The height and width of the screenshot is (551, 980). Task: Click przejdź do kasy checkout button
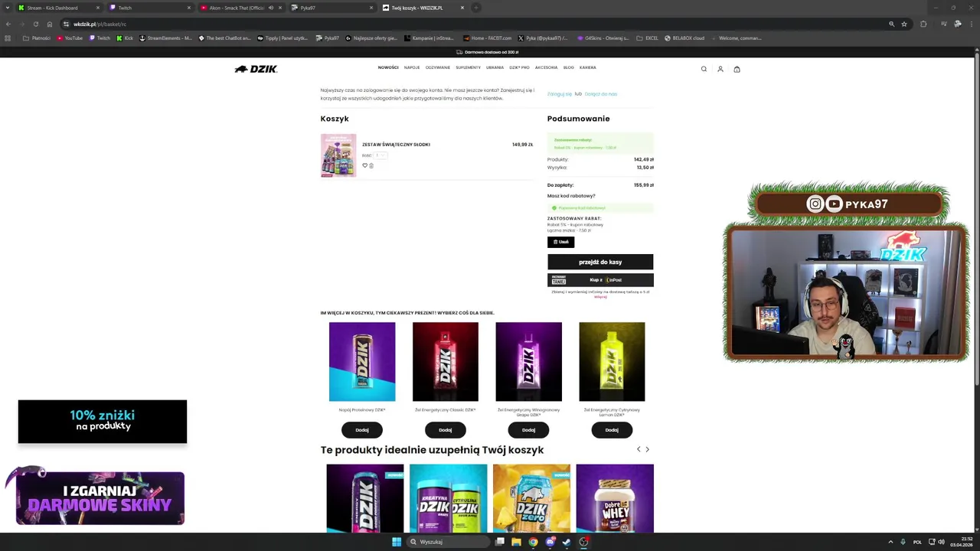(600, 262)
